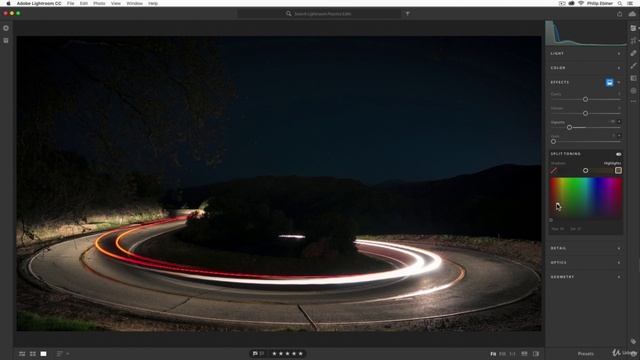Screen dimensions: 640x360
Task: Click the Vignette slider handle
Action: tap(569, 128)
